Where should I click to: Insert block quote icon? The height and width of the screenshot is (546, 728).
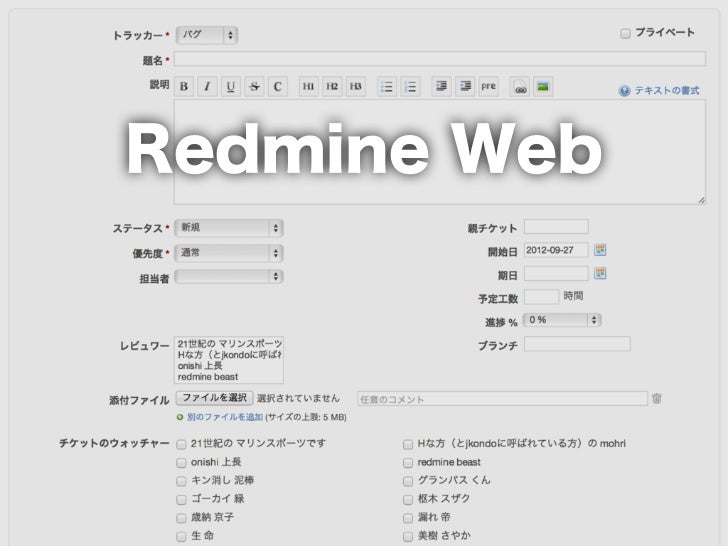[x=441, y=86]
